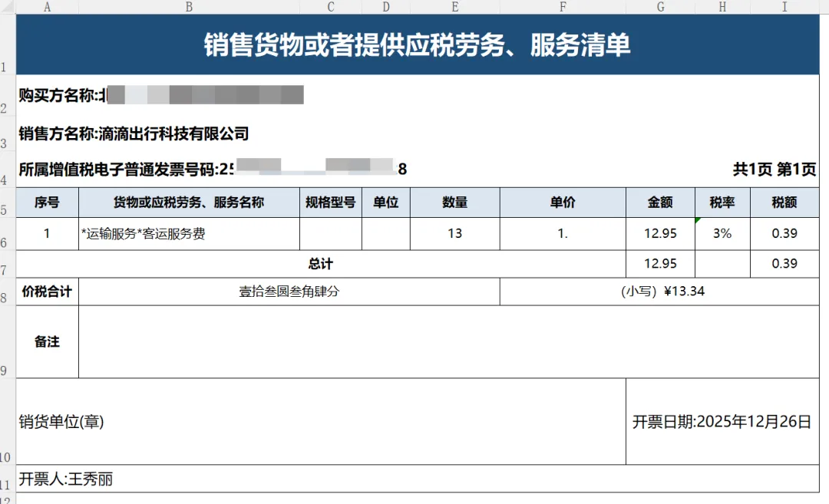The height and width of the screenshot is (504, 829).
Task: Select the 规格型号 header cell
Action: coord(330,203)
